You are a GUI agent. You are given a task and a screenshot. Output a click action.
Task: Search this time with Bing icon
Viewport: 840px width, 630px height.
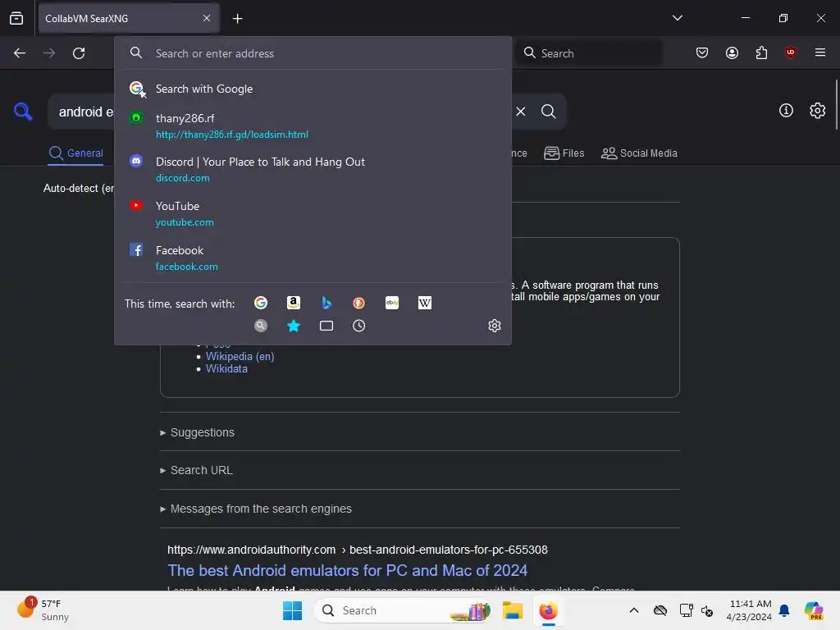click(326, 304)
